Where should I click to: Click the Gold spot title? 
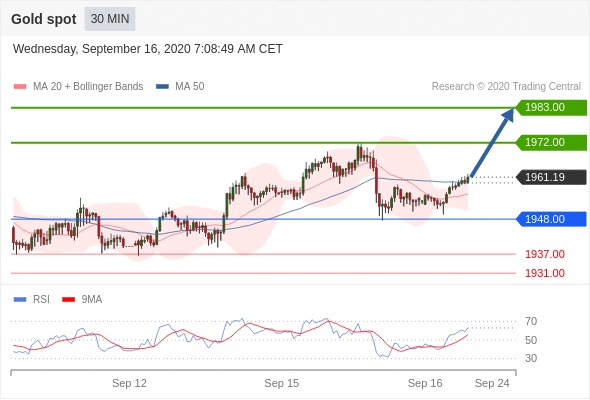point(44,19)
